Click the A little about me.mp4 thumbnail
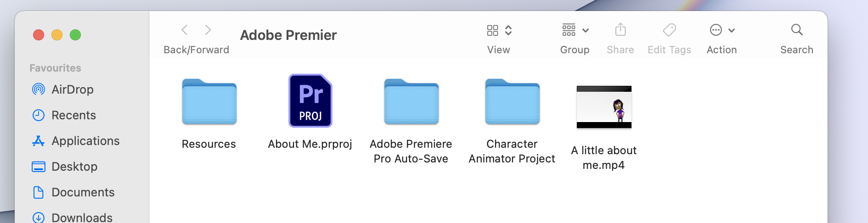Screen dimensions: 868x223 [x=604, y=107]
